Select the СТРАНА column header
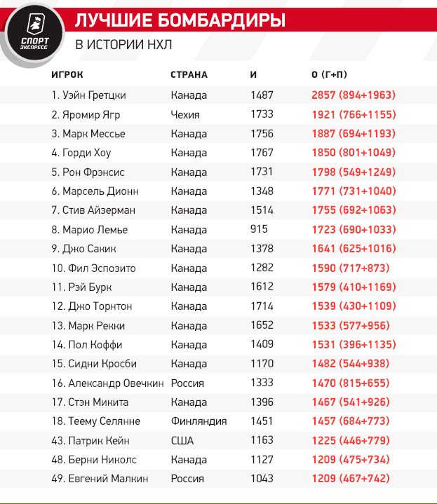Image resolution: width=437 pixels, height=504 pixels. (189, 75)
